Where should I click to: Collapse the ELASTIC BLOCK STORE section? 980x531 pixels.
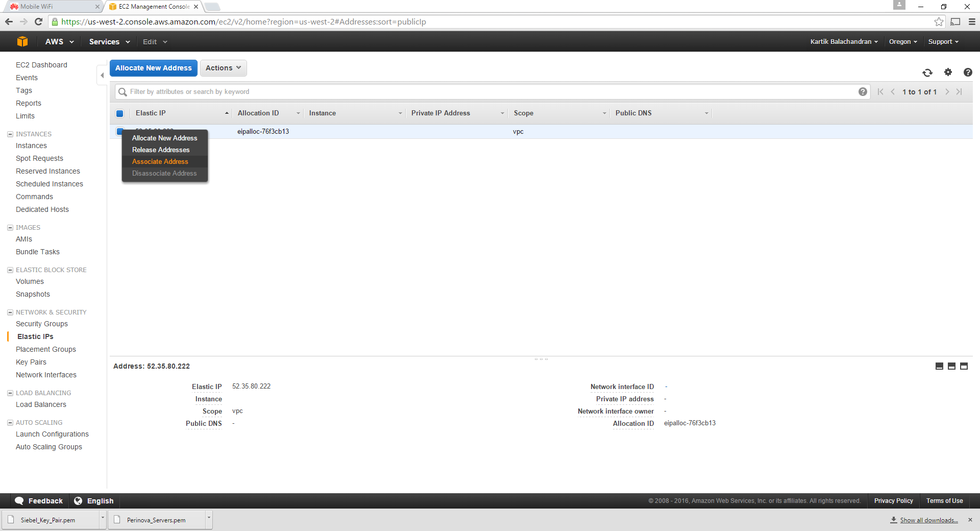tap(10, 270)
